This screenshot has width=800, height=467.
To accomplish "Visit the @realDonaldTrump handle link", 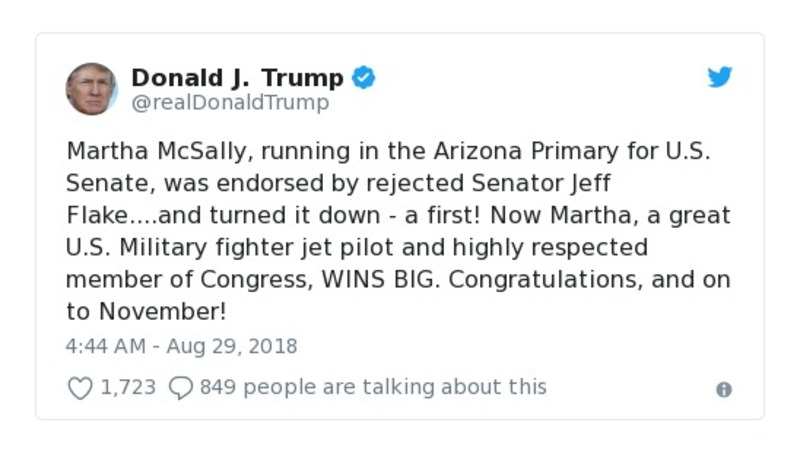I will click(x=230, y=102).
